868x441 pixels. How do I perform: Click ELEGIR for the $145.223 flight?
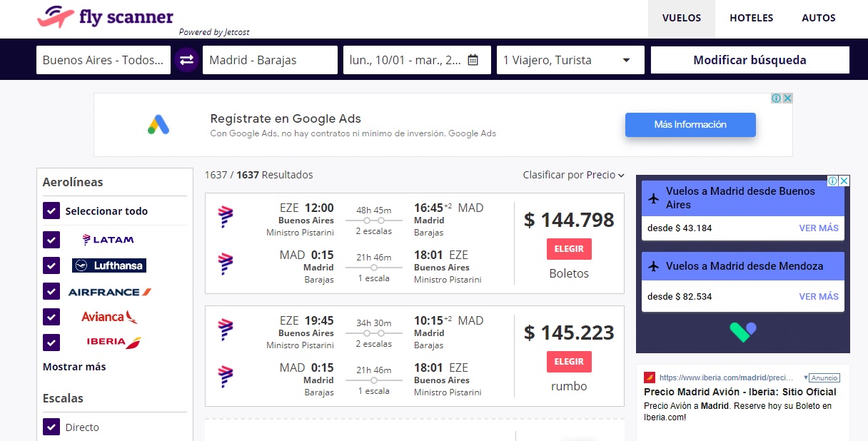[569, 362]
